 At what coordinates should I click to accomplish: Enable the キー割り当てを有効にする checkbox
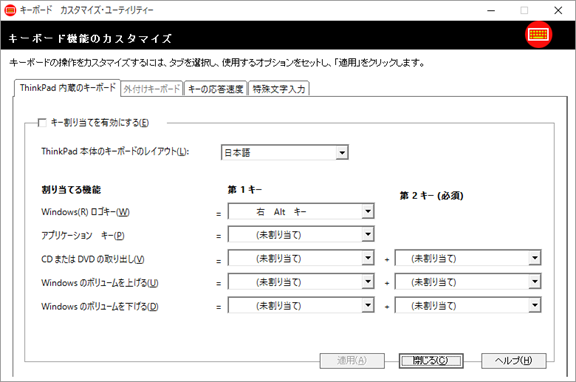[42, 122]
